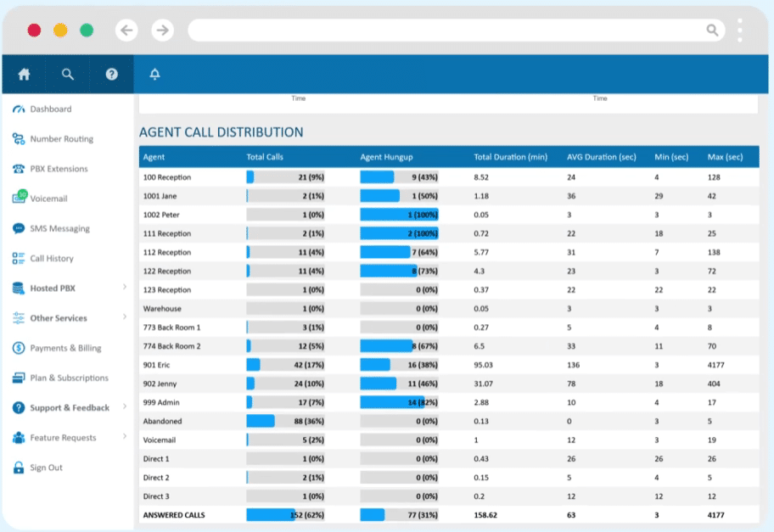Screen dimensions: 774x532
Task: Click the Sign Out padlock icon
Action: (19, 468)
